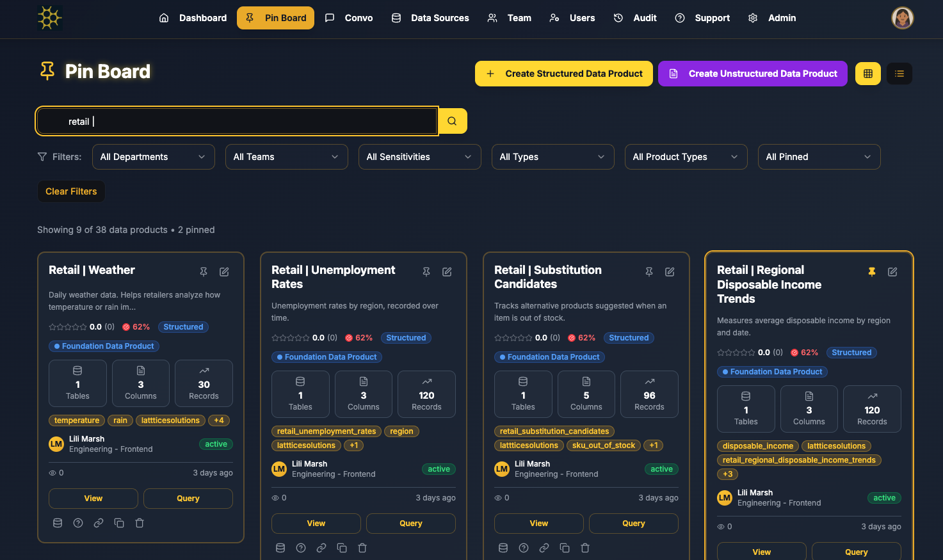Open the user profile avatar

tap(903, 18)
